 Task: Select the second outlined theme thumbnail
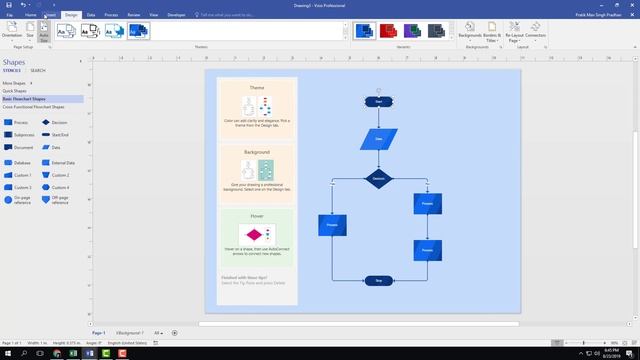click(90, 31)
